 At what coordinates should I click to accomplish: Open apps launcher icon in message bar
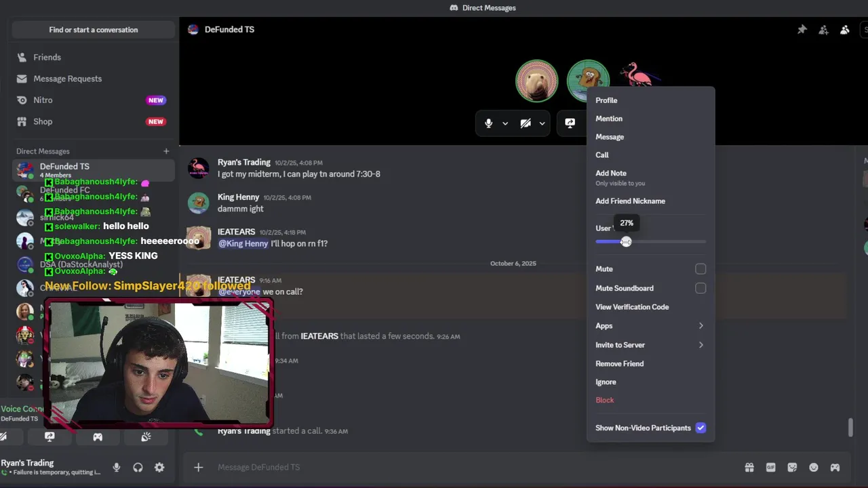click(x=835, y=467)
